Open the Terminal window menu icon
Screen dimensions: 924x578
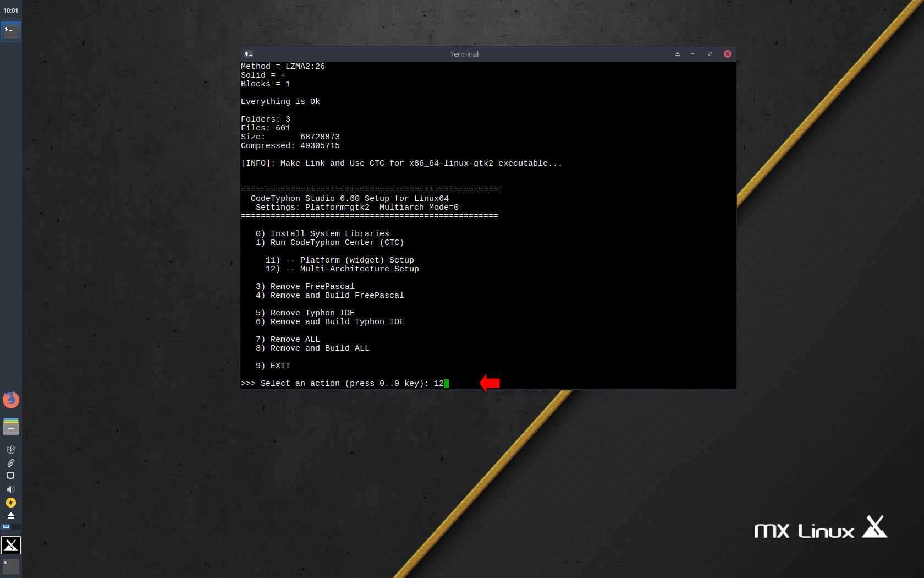pyautogui.click(x=249, y=54)
